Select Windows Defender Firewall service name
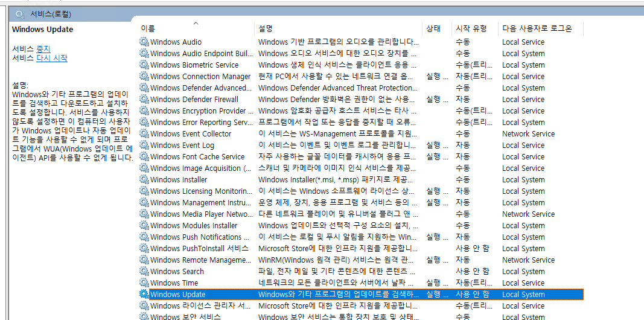Image resolution: width=644 pixels, height=320 pixels. [x=194, y=100]
